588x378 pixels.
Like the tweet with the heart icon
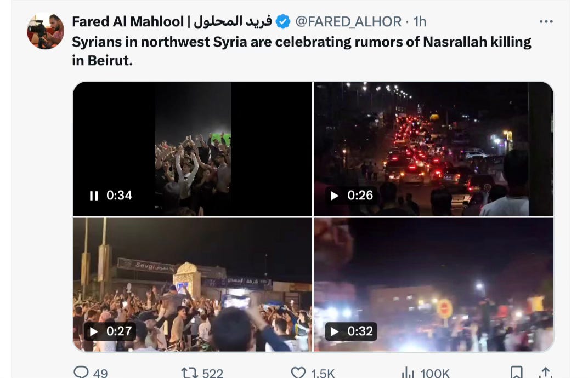point(298,373)
